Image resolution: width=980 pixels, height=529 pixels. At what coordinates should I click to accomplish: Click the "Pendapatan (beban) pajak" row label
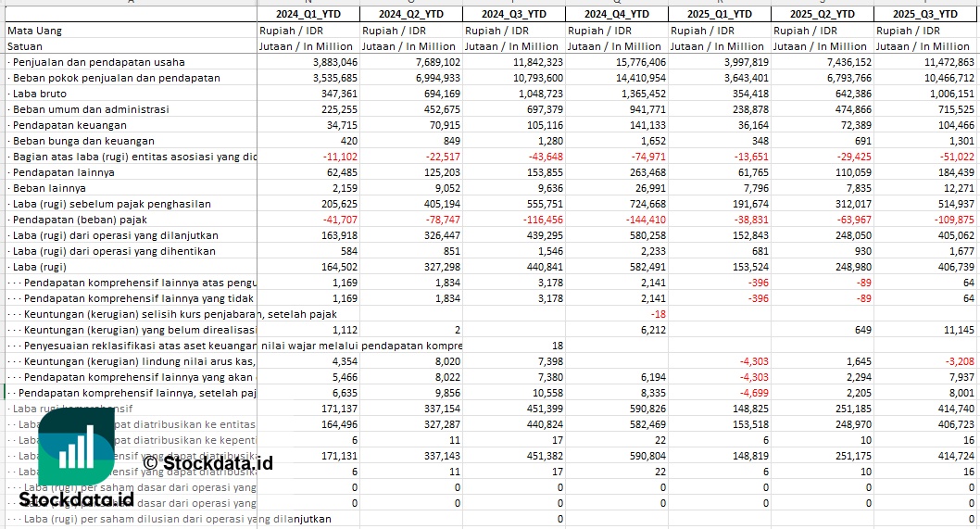pyautogui.click(x=80, y=220)
